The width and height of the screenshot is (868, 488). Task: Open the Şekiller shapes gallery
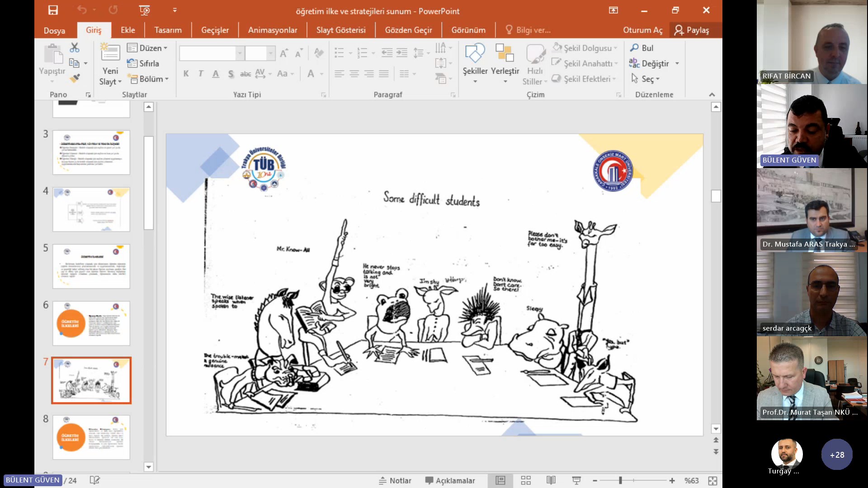pos(475,63)
